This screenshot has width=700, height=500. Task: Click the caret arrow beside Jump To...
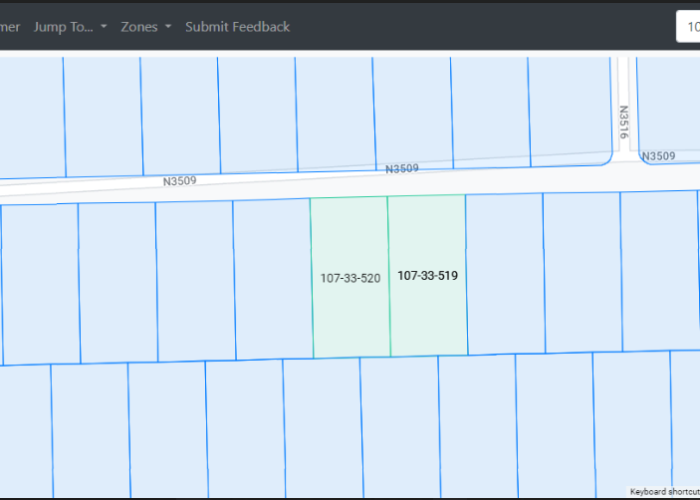click(104, 27)
